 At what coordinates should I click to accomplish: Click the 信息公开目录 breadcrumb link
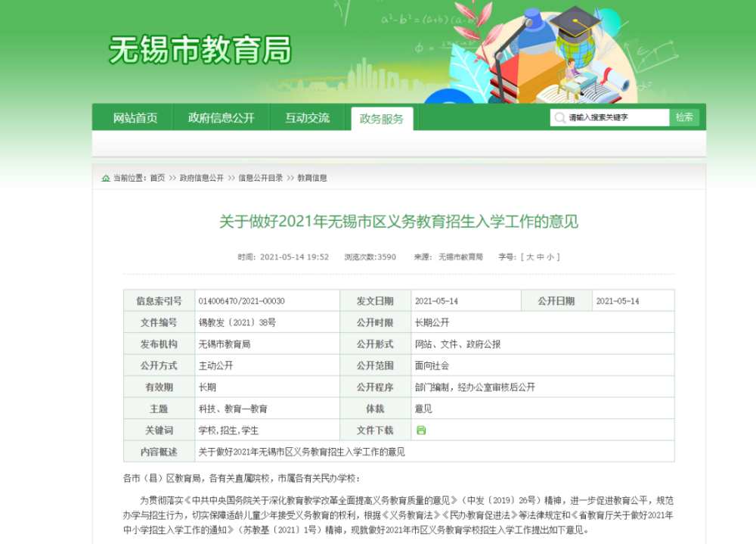260,178
